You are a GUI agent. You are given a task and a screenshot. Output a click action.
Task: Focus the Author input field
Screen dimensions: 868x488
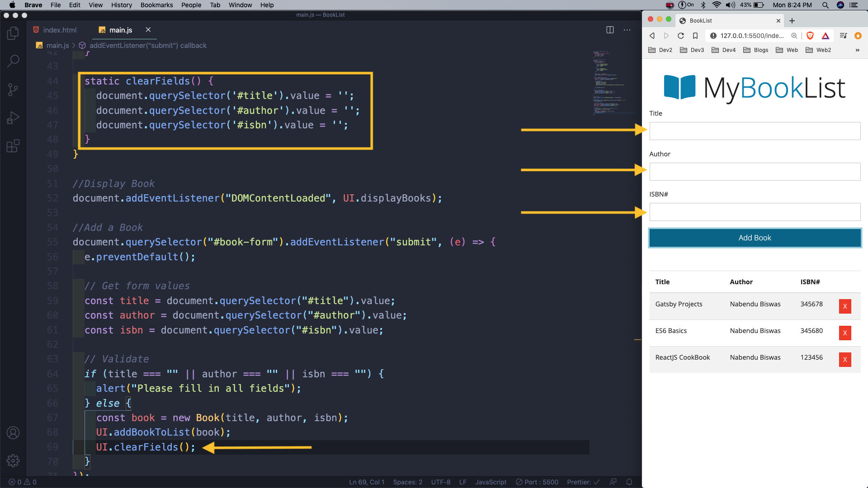click(x=755, y=172)
